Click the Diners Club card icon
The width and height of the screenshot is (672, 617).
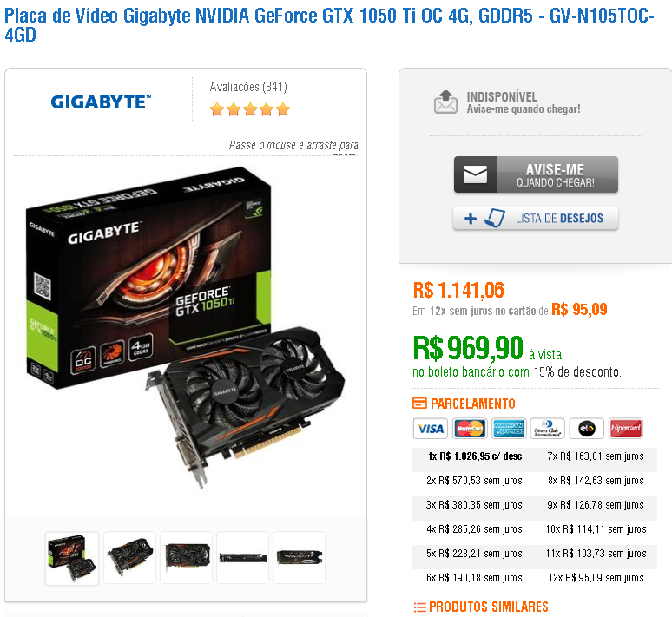pyautogui.click(x=547, y=428)
